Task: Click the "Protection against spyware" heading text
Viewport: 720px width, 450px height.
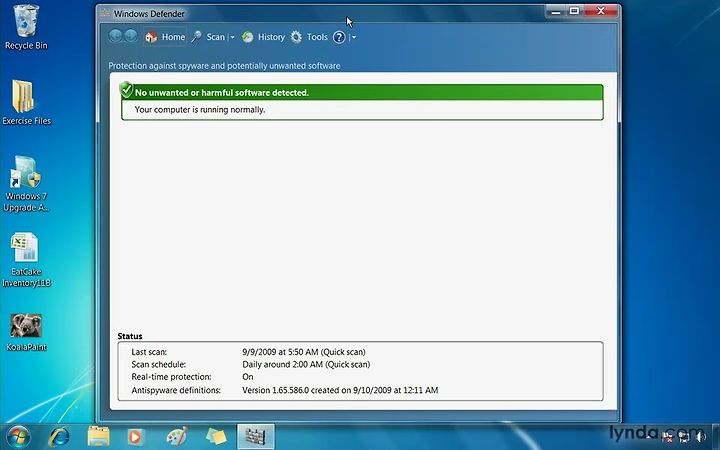Action: pos(224,66)
